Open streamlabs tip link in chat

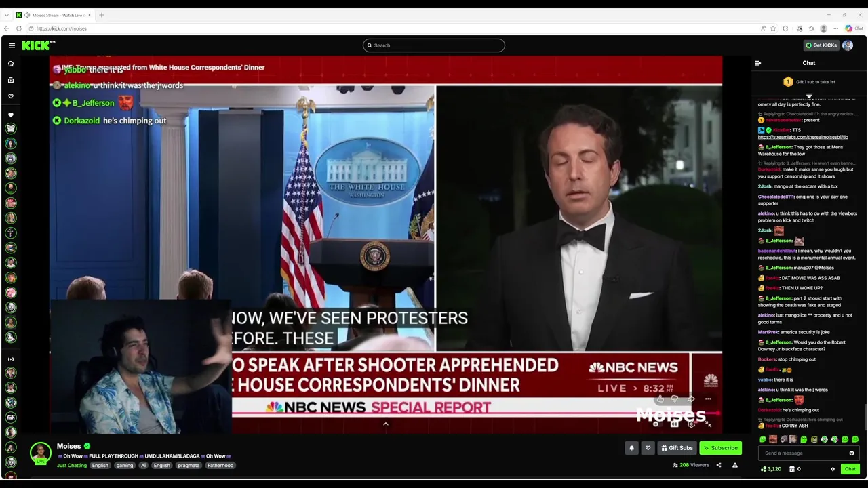[803, 138]
